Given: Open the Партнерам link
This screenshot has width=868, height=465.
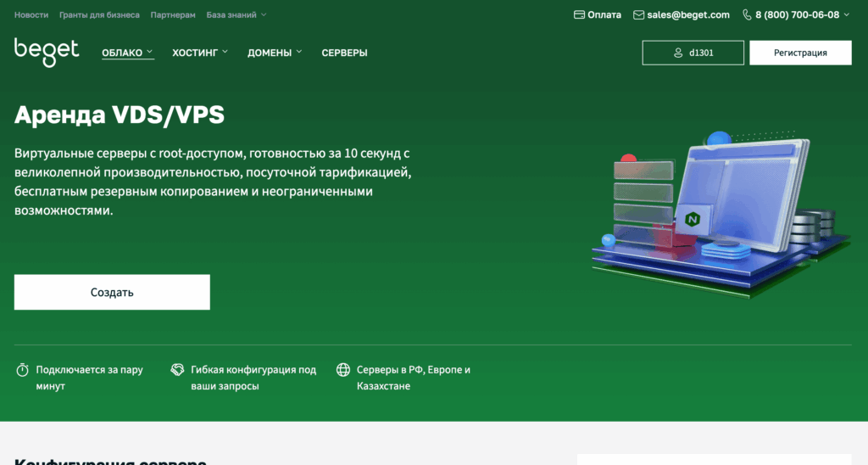Looking at the screenshot, I should coord(173,14).
